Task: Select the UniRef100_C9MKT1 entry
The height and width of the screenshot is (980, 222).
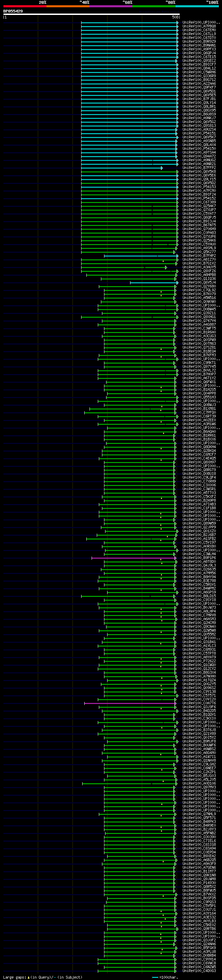Action: [x=199, y=363]
